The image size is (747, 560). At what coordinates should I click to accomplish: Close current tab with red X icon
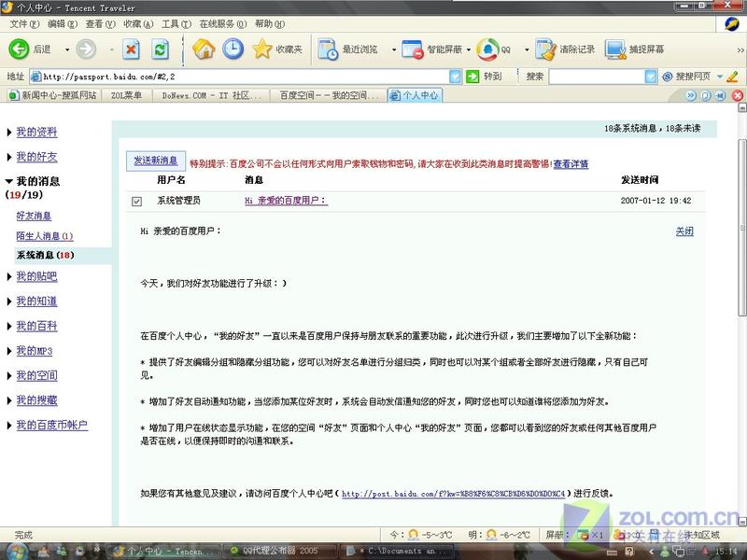point(738,96)
